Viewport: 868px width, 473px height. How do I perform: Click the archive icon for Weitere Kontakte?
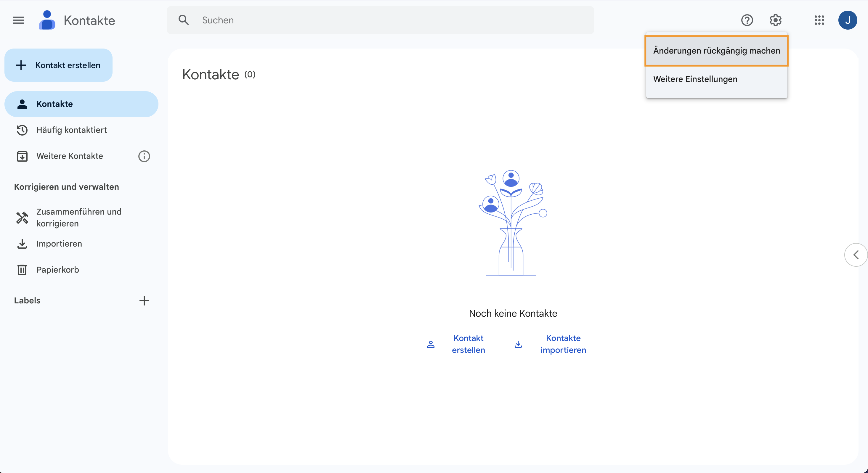(22, 156)
